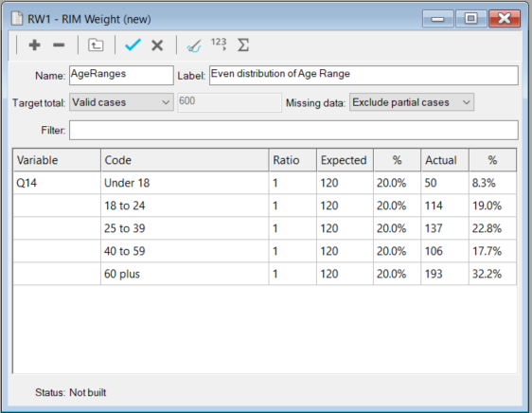Screen dimensions: 532x413
Task: Click the X cancel icon in the toolbar
Action: point(157,45)
